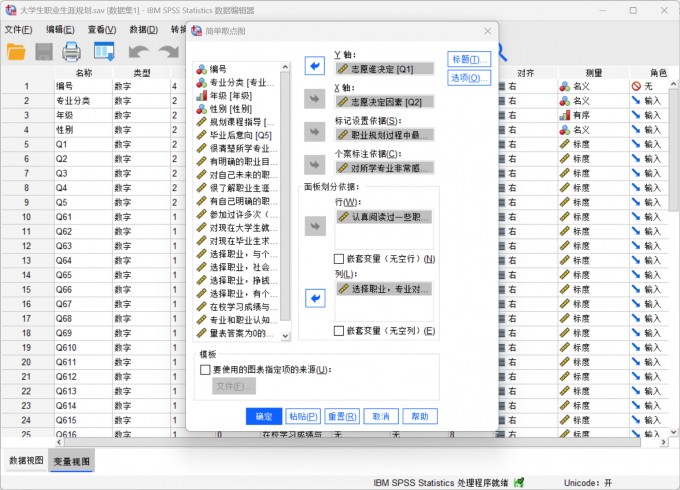Click the save disk toolbar icon
This screenshot has height=490, width=680.
tap(44, 52)
